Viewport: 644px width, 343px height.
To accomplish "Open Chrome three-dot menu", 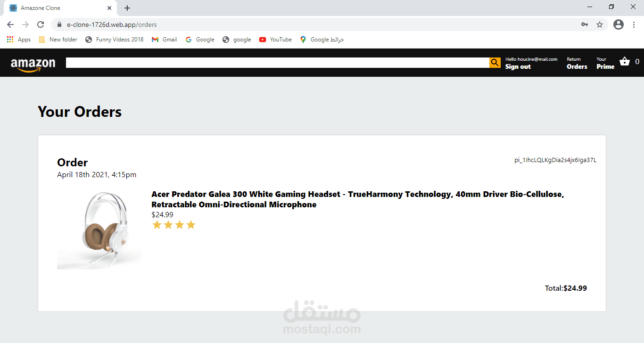I will point(634,24).
